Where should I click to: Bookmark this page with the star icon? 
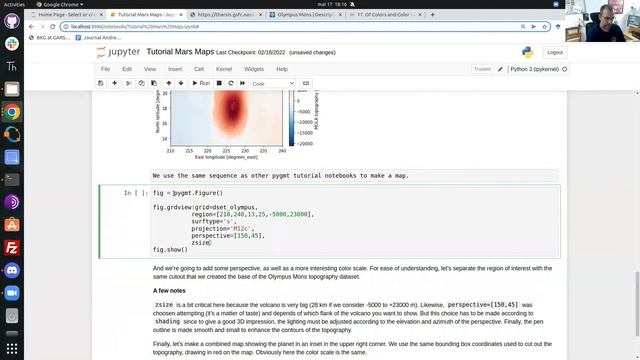pos(544,27)
